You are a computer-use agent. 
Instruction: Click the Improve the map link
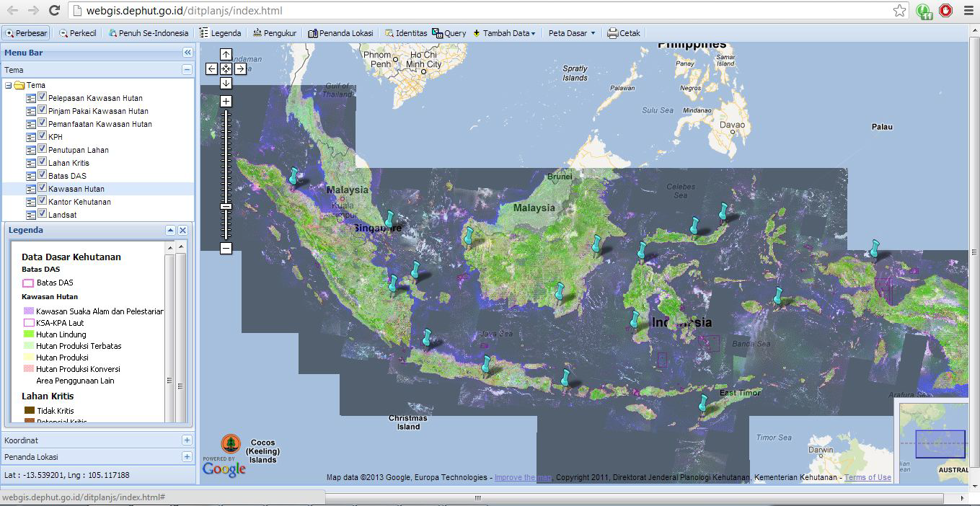click(x=521, y=477)
